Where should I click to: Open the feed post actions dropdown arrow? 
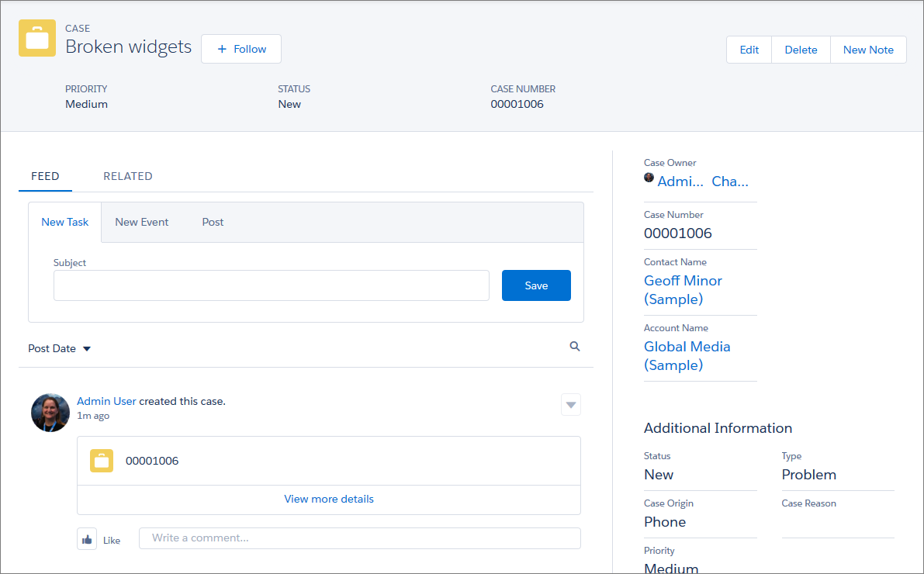(x=570, y=405)
